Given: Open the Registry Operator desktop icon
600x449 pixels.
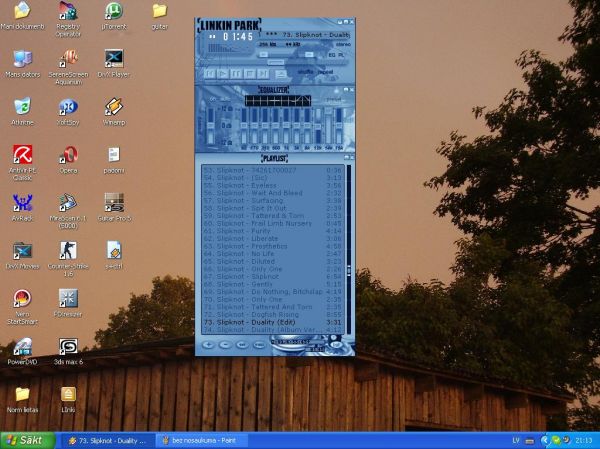Looking at the screenshot, I should [x=68, y=19].
